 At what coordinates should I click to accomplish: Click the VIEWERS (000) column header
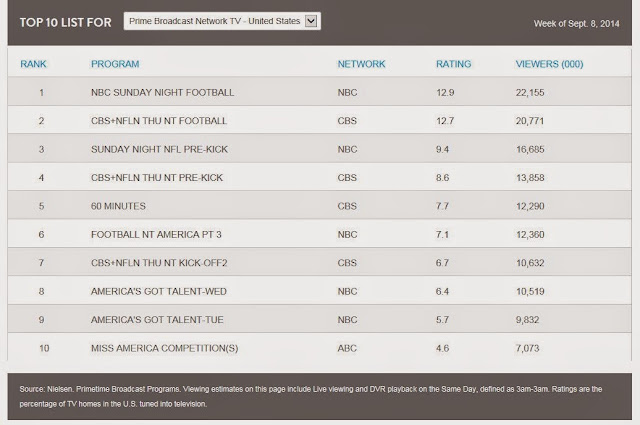(x=549, y=64)
